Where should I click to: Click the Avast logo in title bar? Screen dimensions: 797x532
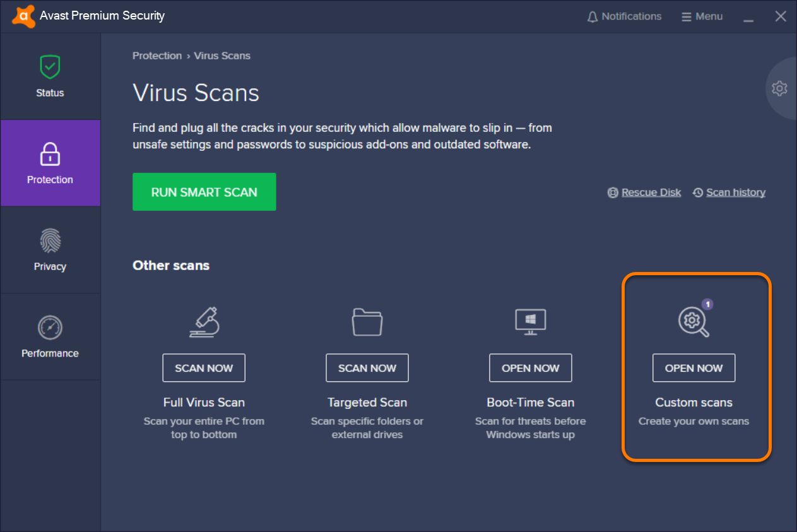tap(23, 16)
